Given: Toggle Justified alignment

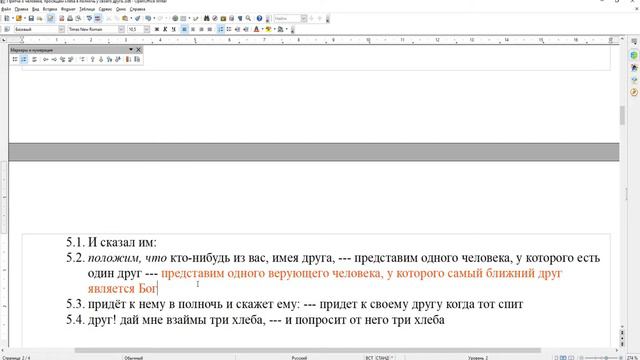Looking at the screenshot, I should pyautogui.click(x=210, y=29).
